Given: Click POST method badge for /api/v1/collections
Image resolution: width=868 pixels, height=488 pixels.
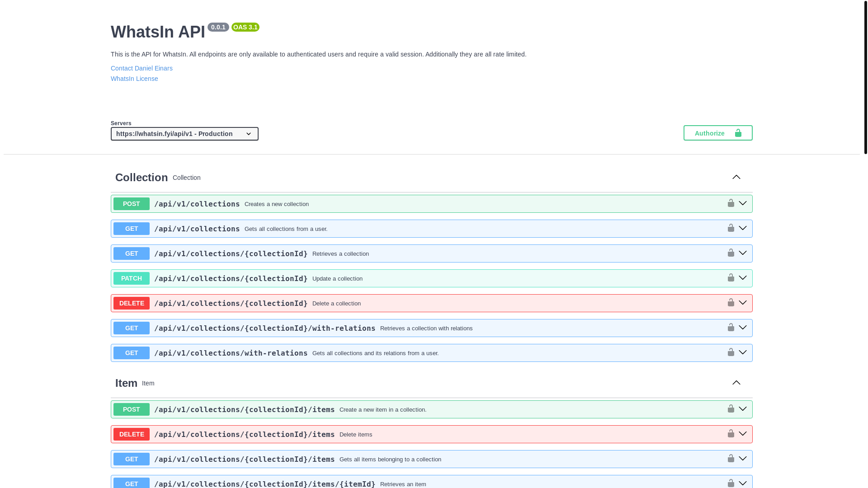Looking at the screenshot, I should (132, 204).
